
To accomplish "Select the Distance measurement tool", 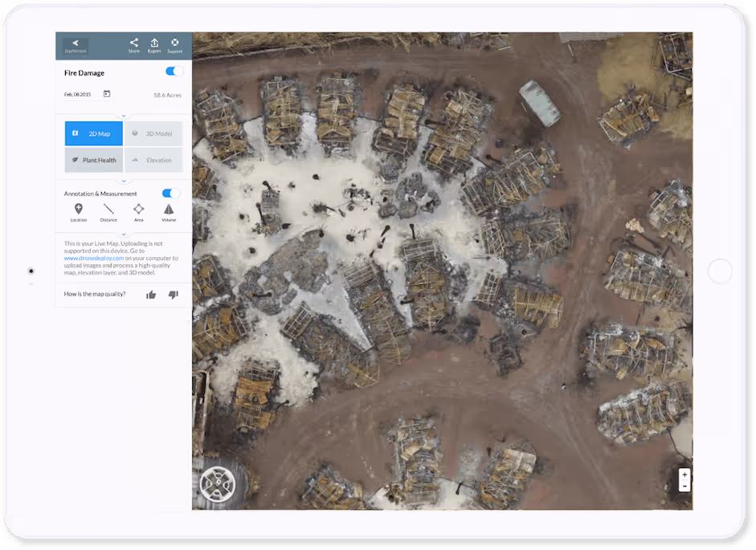I will coord(108,212).
